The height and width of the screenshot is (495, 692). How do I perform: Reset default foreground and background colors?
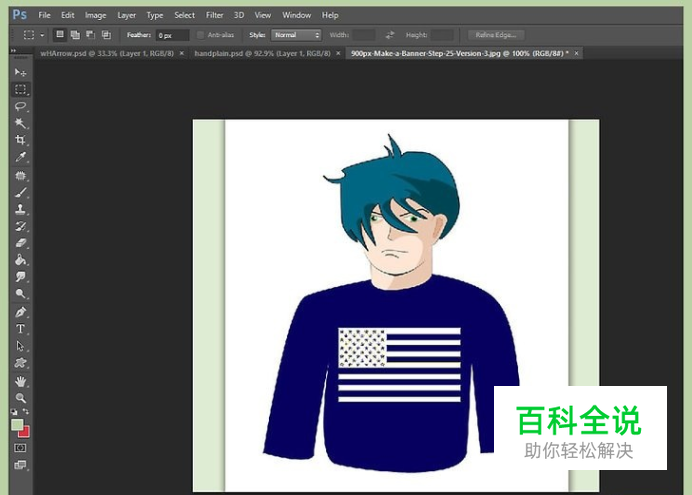(x=14, y=412)
